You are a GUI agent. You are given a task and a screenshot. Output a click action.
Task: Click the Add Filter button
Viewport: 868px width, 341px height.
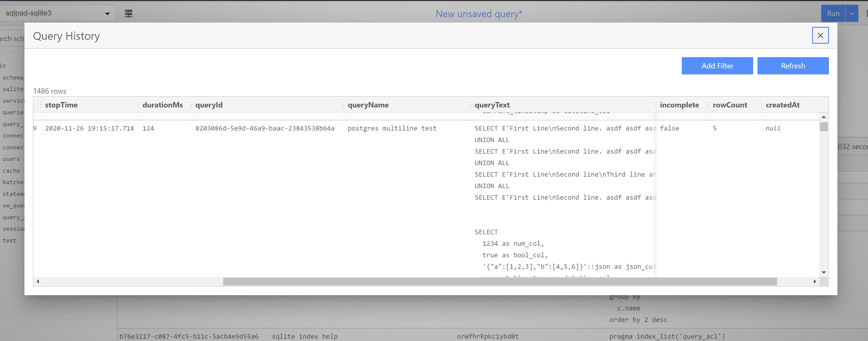click(717, 66)
